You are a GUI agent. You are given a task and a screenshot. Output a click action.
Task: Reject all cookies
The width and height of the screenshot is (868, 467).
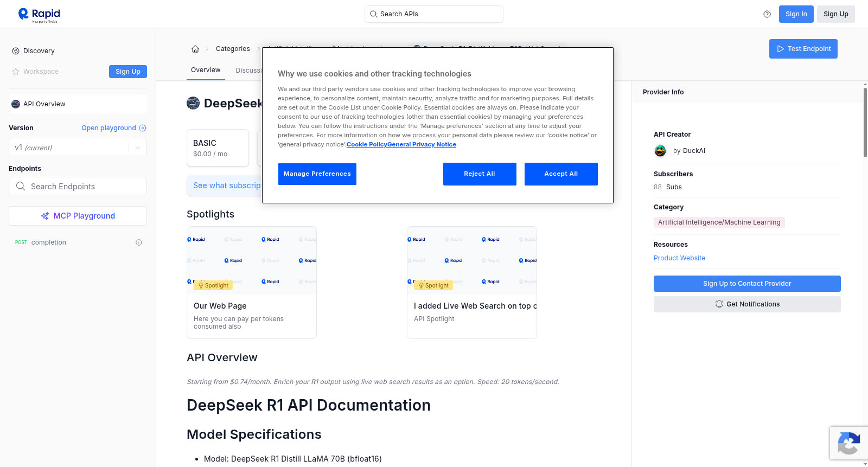480,174
